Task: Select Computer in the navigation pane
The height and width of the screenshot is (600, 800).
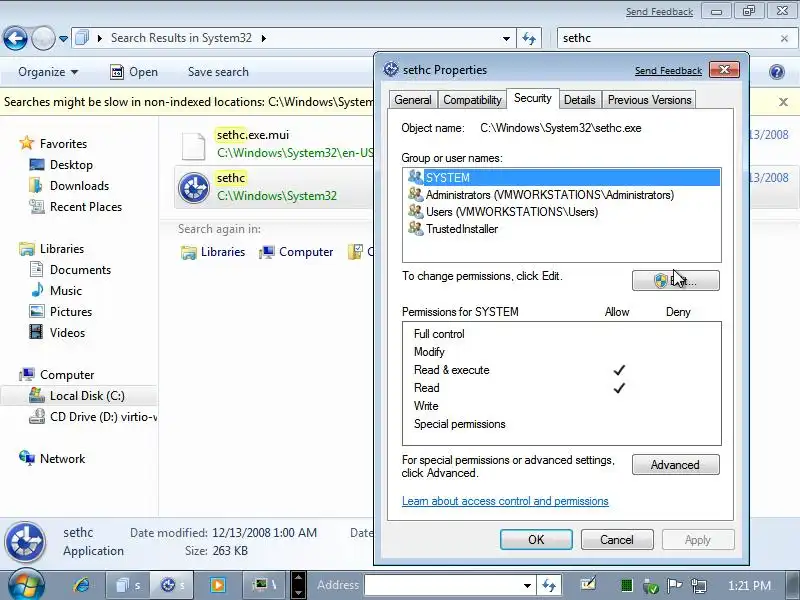Action: click(x=66, y=375)
